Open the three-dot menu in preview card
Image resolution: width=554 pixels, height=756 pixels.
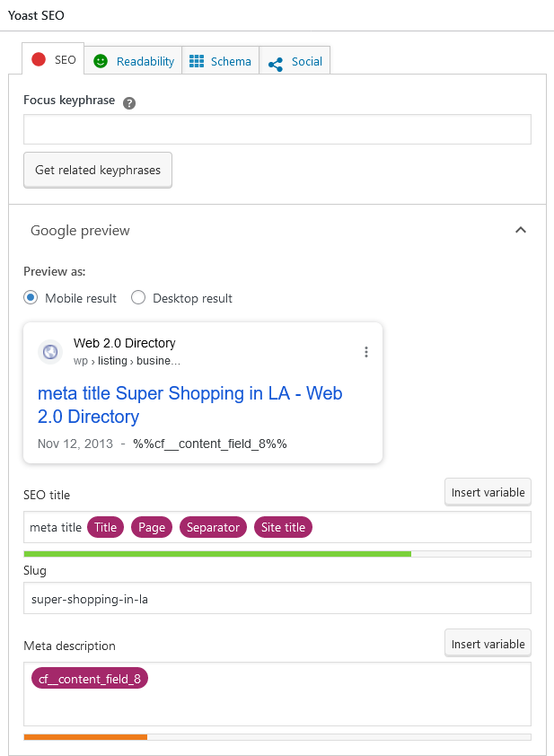point(366,352)
